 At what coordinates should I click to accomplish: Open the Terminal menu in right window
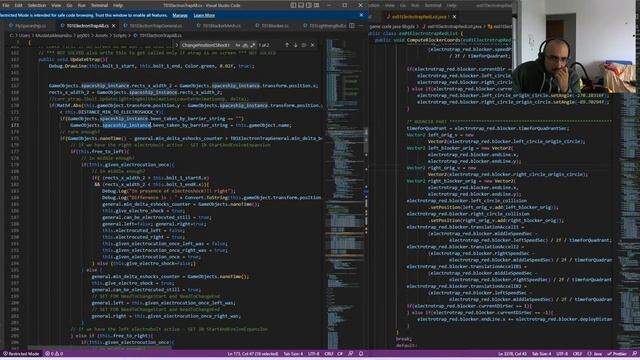point(433,5)
